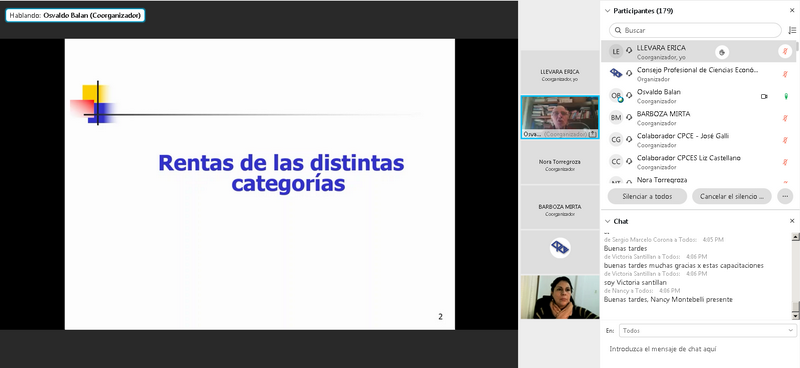Viewport: 800px width, 368px height.
Task: Collapse the Participantes panel chevron
Action: 607,10
